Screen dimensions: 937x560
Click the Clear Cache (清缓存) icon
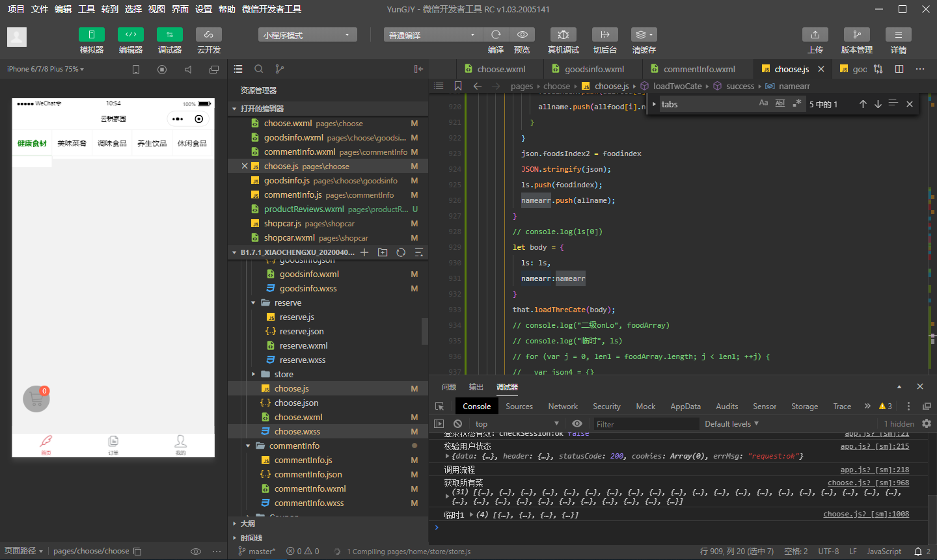pos(644,34)
